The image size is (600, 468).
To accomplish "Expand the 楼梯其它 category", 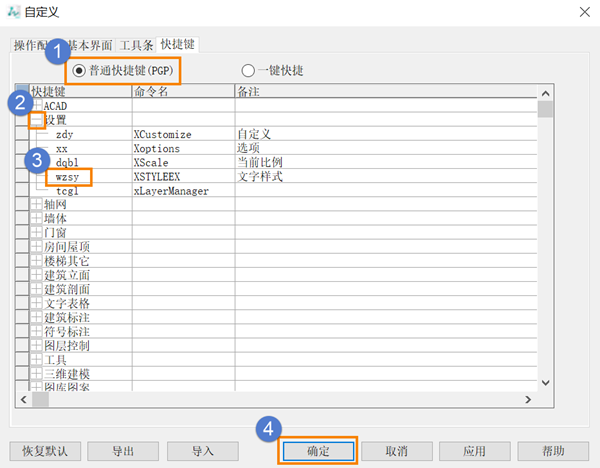I will [37, 261].
